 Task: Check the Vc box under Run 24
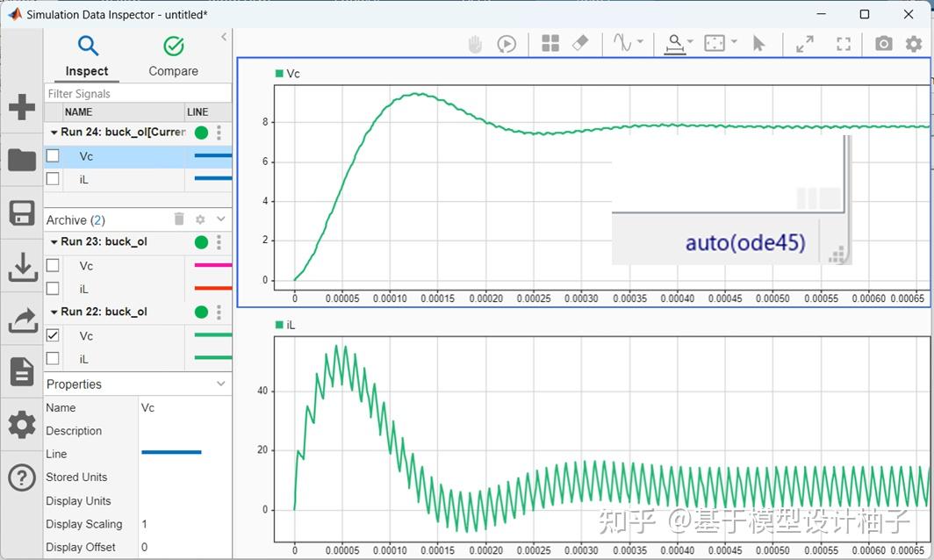[x=53, y=155]
